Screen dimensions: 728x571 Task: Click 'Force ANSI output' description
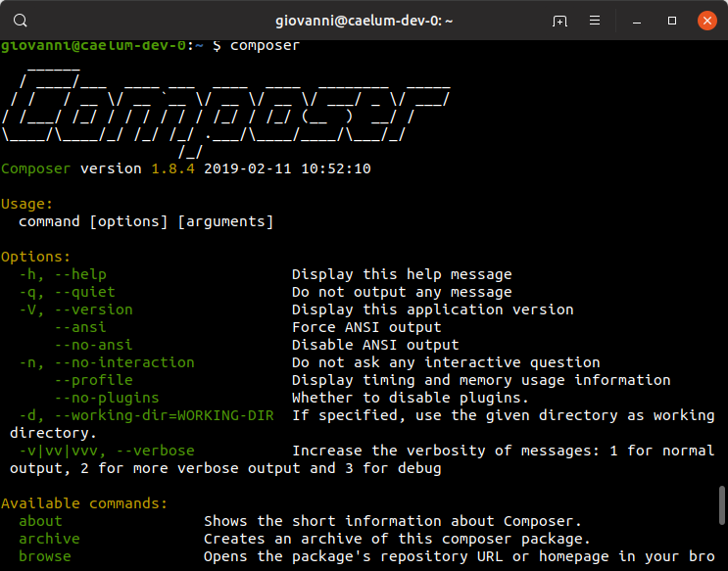pyautogui.click(x=366, y=327)
